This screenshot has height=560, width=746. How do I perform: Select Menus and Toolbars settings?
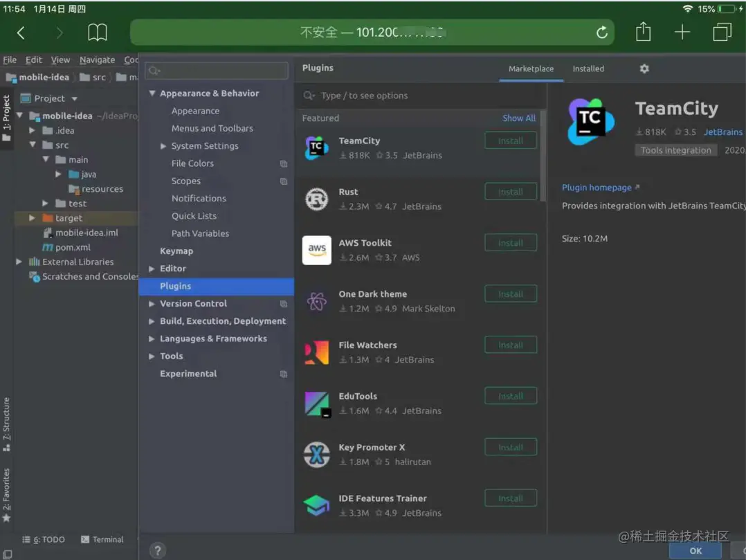(212, 129)
